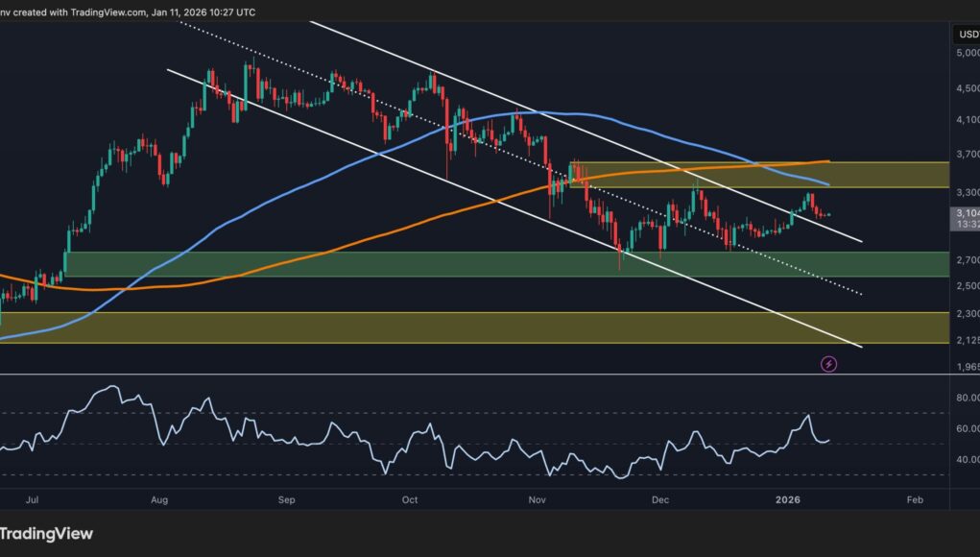Screen dimensions: 980x557
Task: Click the upper yellow resistance zone rectangle
Action: pyautogui.click(x=864, y=174)
